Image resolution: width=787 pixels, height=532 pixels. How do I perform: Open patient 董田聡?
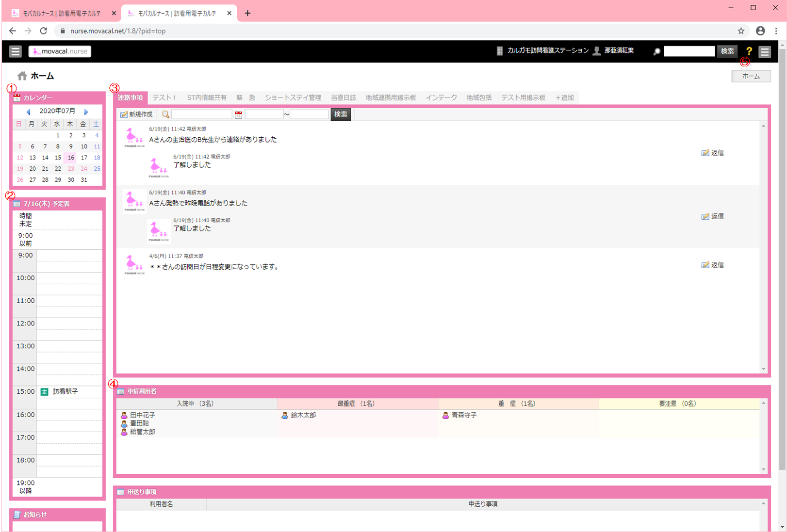139,424
